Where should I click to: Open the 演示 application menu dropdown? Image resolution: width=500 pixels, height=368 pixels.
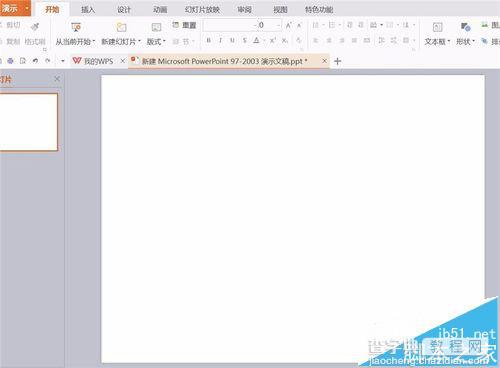click(x=27, y=8)
